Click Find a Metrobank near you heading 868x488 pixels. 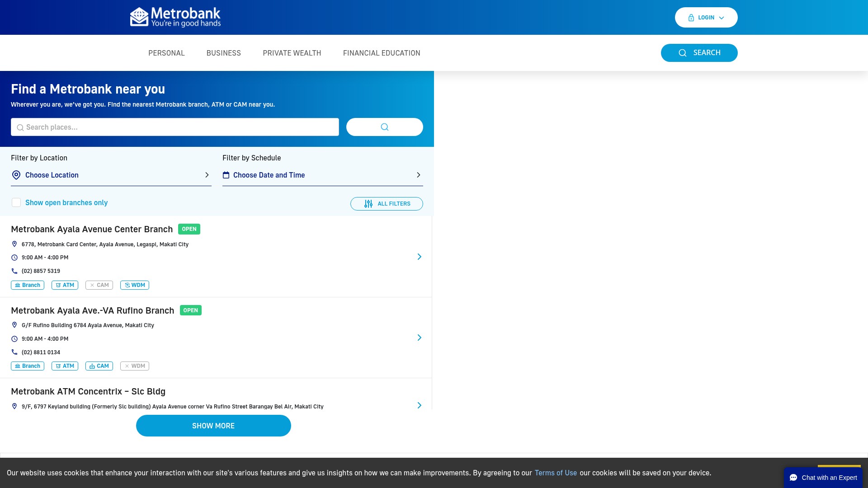point(88,89)
